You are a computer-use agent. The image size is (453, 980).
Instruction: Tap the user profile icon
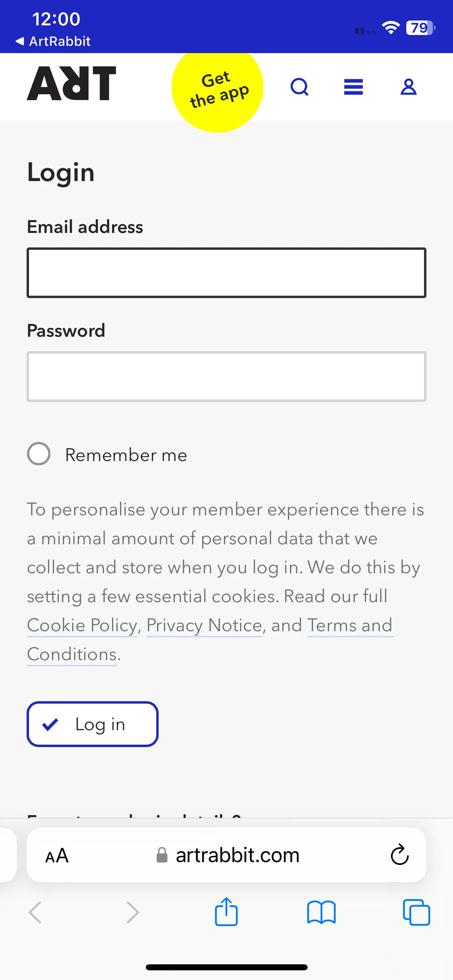coord(408,87)
